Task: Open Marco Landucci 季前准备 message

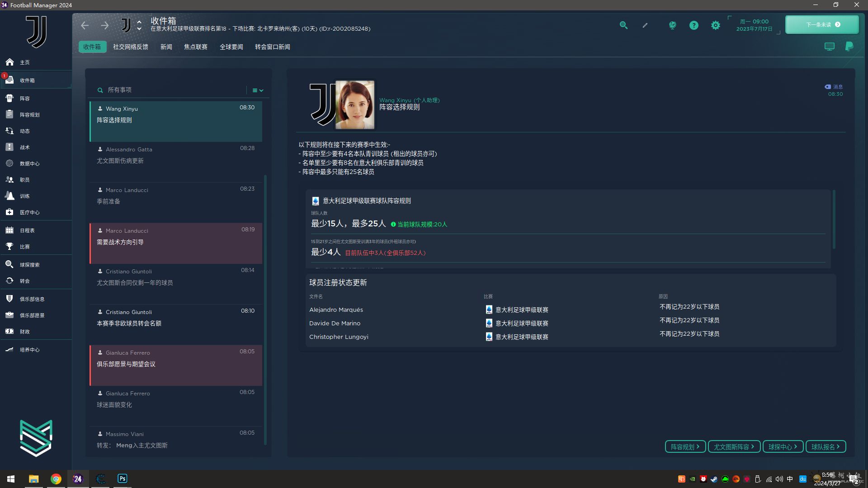Action: pyautogui.click(x=176, y=203)
